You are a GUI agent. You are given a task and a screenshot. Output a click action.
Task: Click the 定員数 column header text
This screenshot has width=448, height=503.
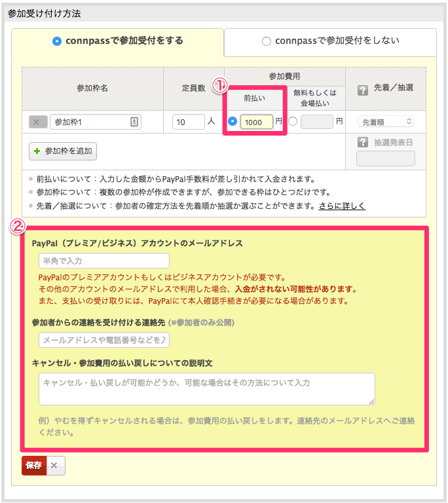[x=193, y=88]
